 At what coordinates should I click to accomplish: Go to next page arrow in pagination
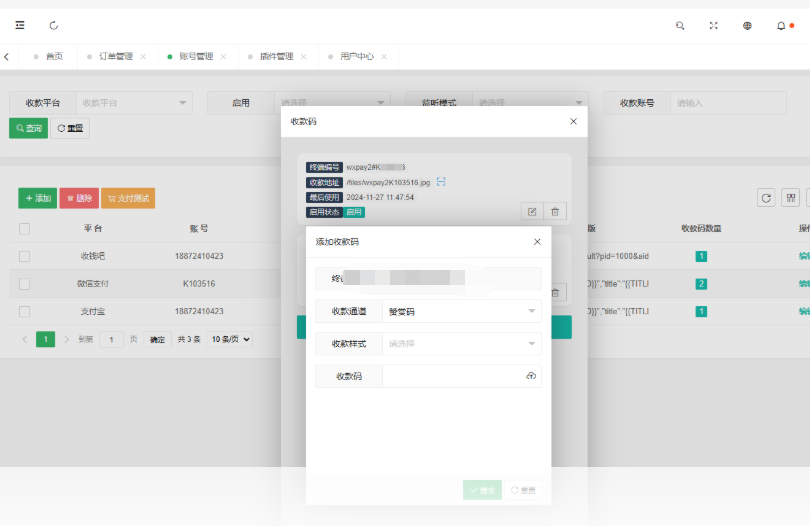tap(66, 339)
